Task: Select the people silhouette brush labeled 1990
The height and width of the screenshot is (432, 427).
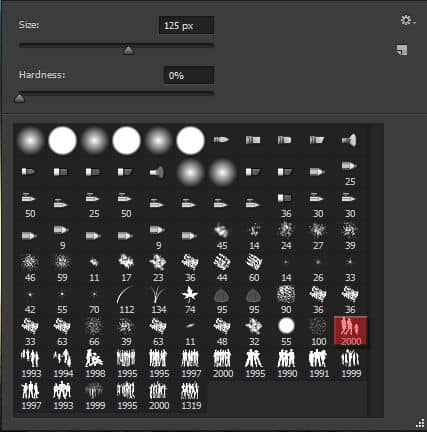Action: (286, 364)
